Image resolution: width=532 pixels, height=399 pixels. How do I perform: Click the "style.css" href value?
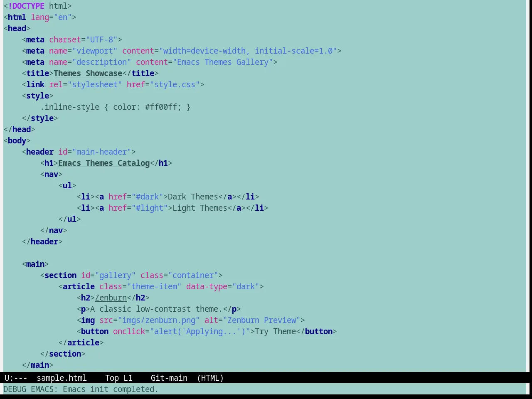175,84
